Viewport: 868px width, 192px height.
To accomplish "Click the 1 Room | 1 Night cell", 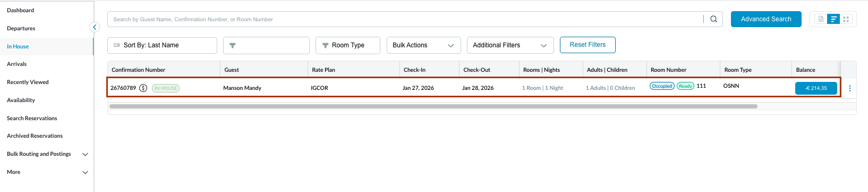I will (542, 88).
